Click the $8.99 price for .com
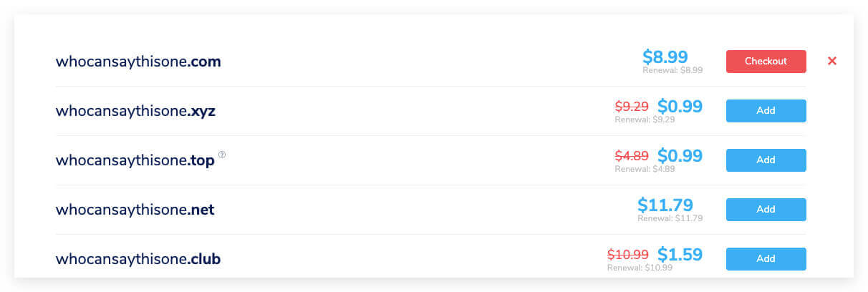The image size is (868, 292). [x=665, y=57]
